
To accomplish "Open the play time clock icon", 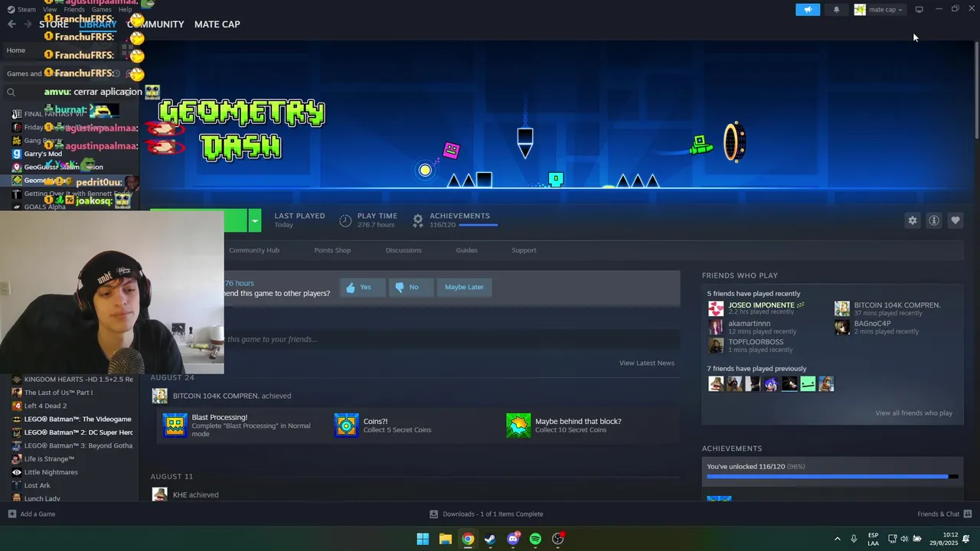I will pyautogui.click(x=345, y=220).
